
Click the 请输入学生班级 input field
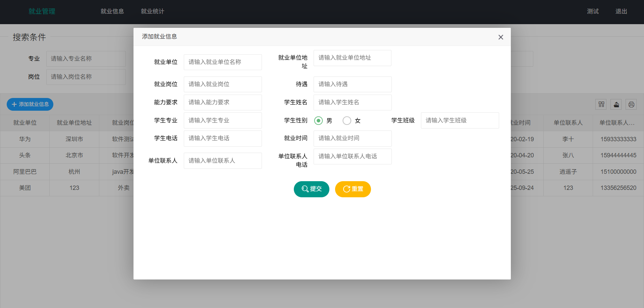click(460, 120)
